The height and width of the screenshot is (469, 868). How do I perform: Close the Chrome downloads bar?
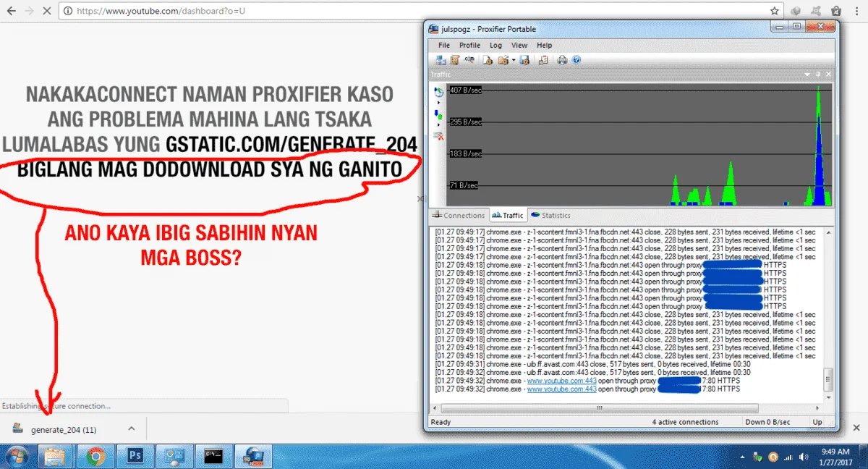857,427
